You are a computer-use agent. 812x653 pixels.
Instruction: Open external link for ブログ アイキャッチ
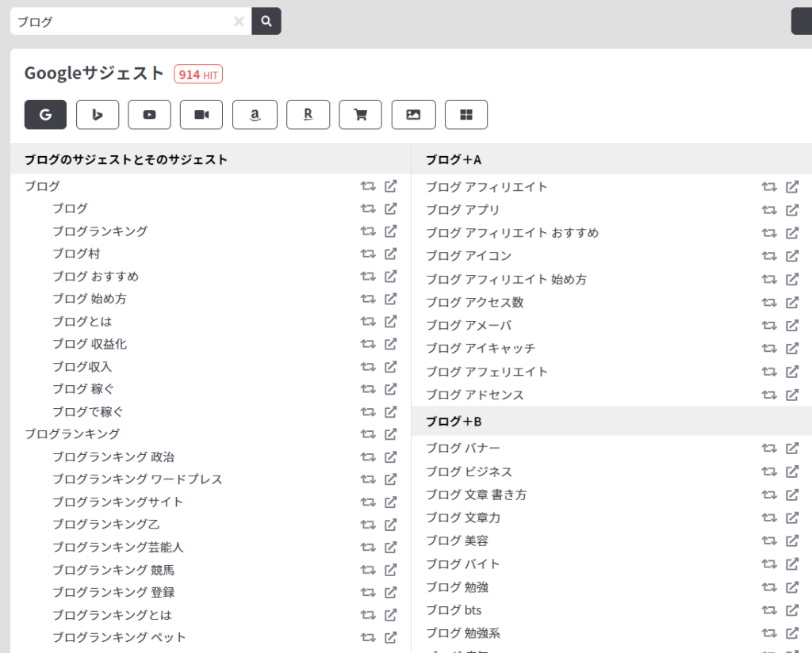coord(792,348)
